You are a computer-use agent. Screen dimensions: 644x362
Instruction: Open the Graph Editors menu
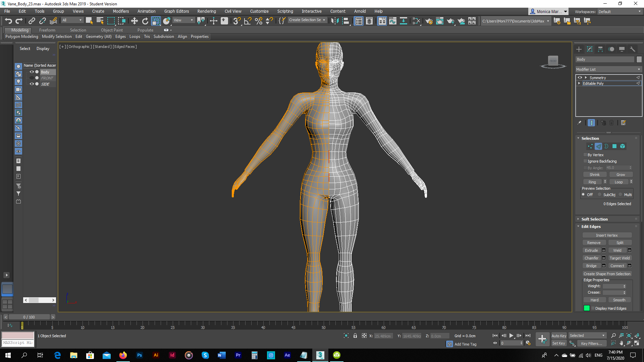pyautogui.click(x=176, y=11)
